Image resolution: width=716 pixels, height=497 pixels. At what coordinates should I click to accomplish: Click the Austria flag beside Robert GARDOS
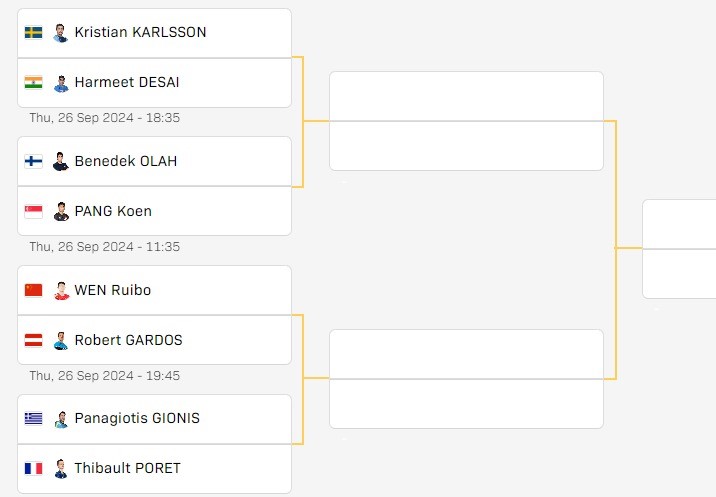coord(33,340)
